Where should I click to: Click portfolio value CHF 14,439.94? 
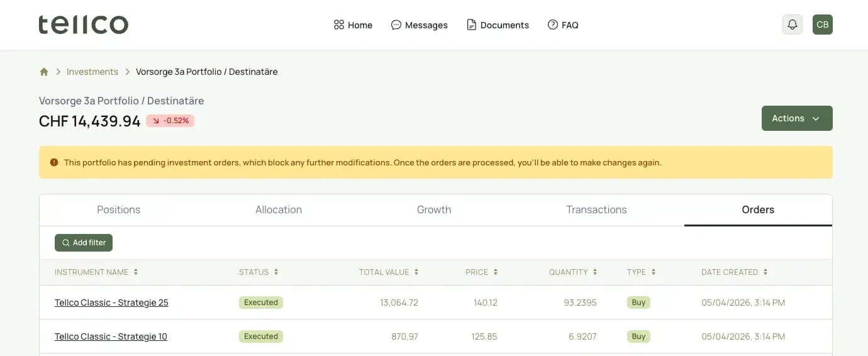click(x=90, y=121)
